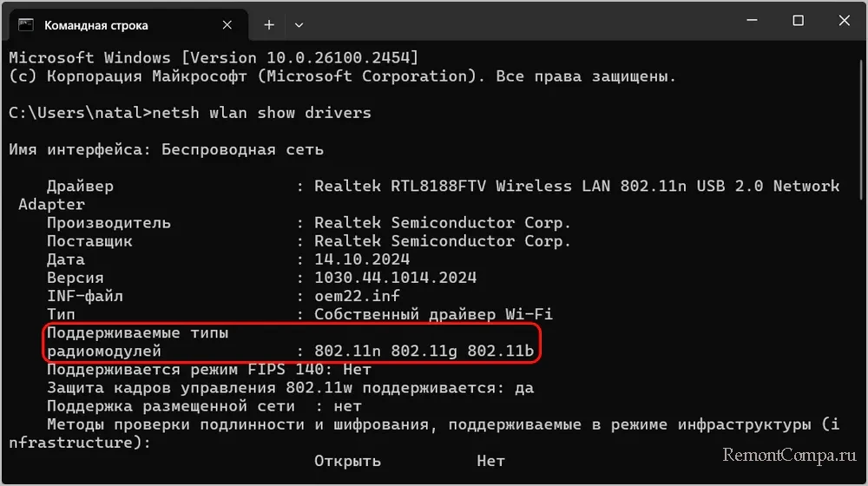Click the Command Prompt icon in the tab
The image size is (868, 486).
(26, 25)
